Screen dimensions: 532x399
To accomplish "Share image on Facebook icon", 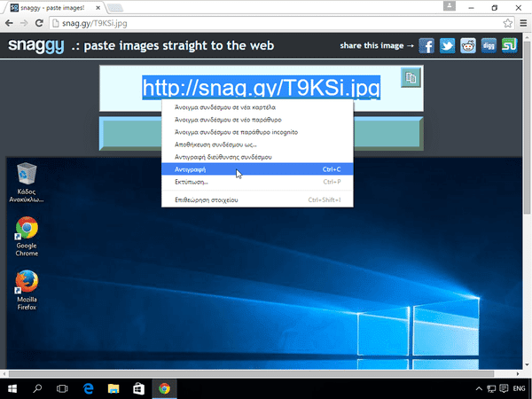I will click(426, 45).
